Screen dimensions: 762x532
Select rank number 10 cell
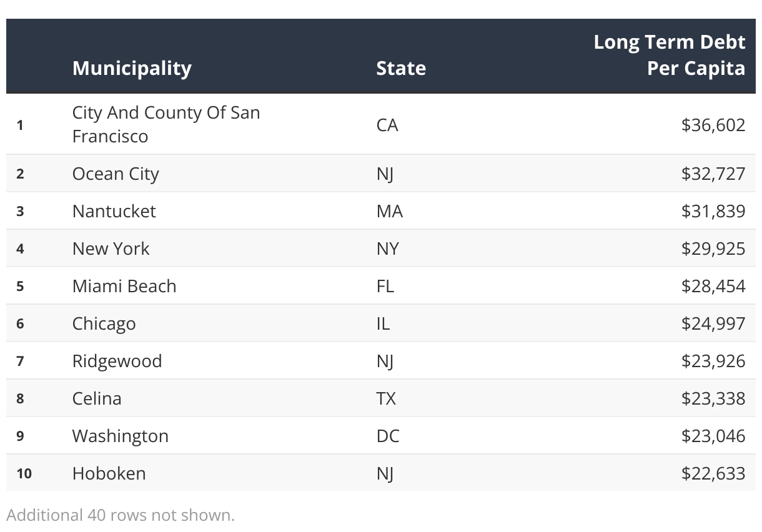(24, 473)
